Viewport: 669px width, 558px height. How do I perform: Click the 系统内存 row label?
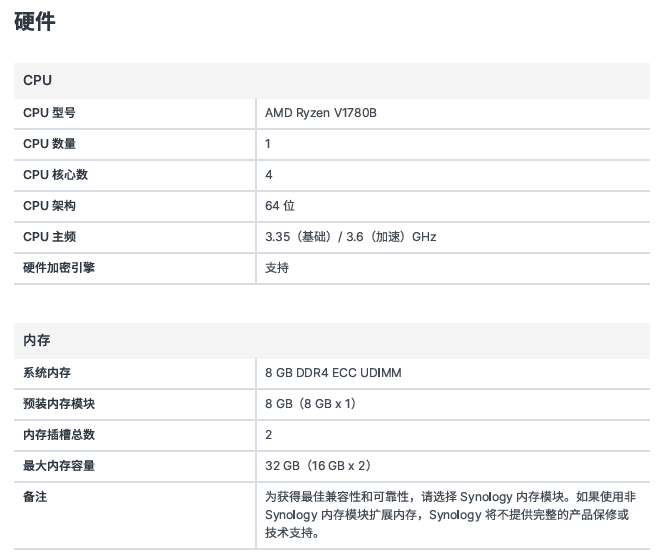point(47,373)
